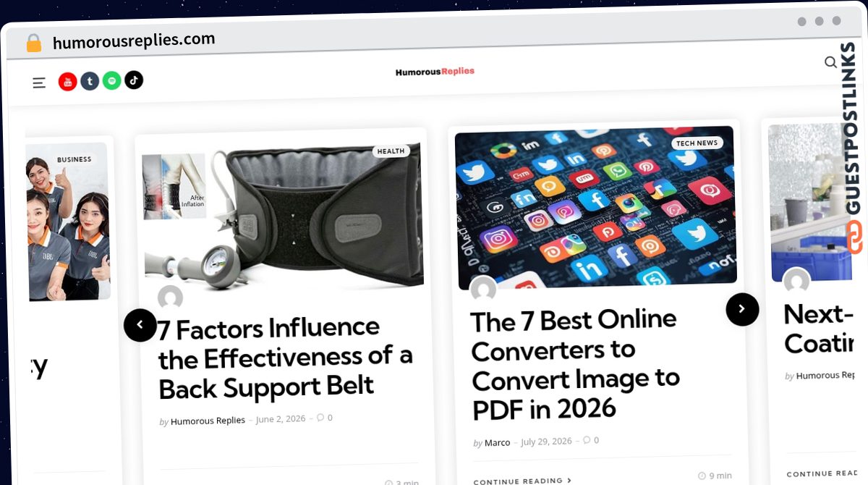Open '7 Factors Influence' article title

pyautogui.click(x=285, y=358)
